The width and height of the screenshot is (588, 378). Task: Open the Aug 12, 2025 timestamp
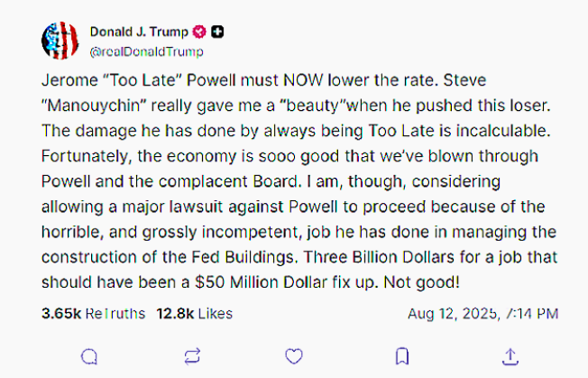coord(483,314)
